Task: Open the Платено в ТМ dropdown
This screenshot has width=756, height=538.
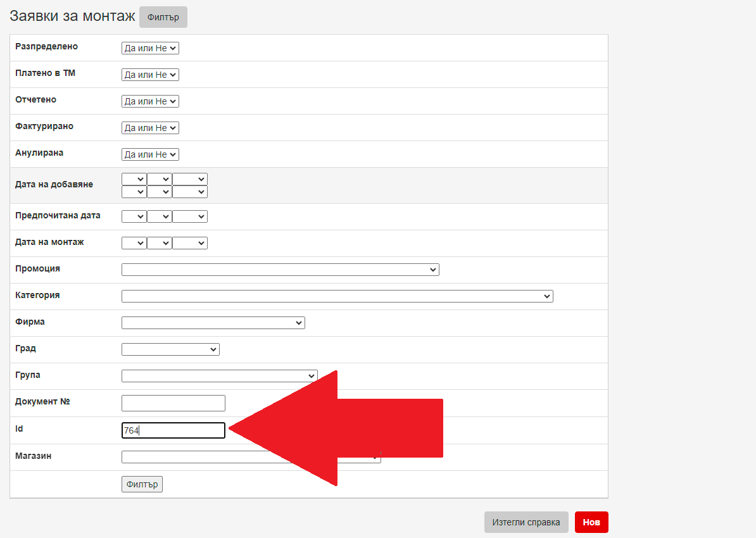Action: (x=151, y=75)
